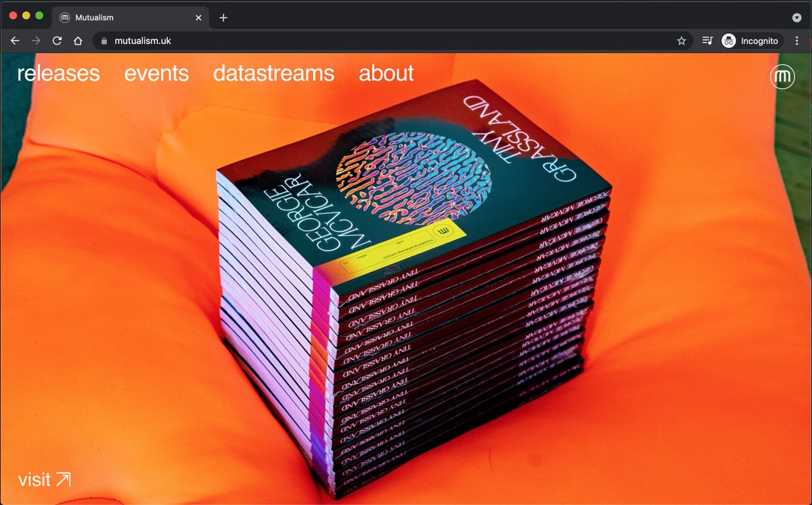Click the Incognito profile button

click(751, 41)
